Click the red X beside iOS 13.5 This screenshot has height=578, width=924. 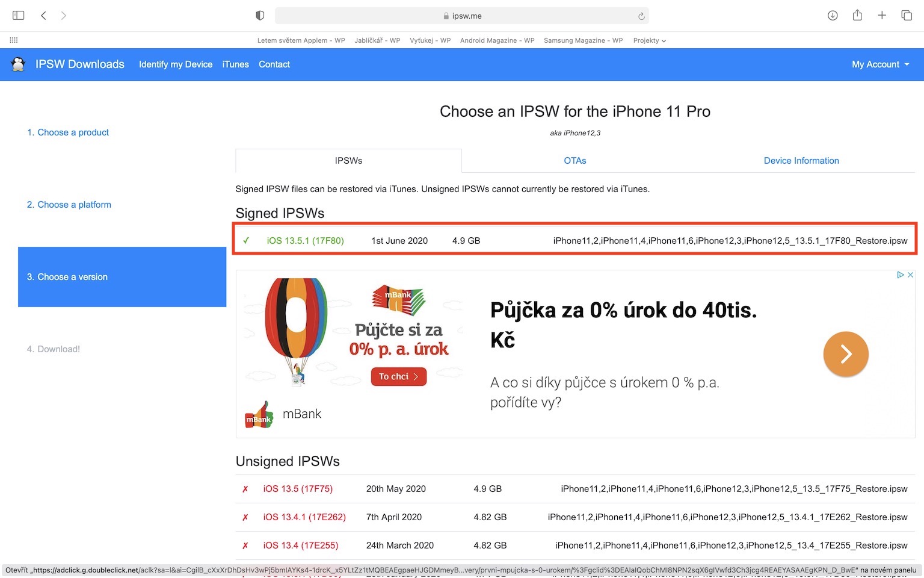(245, 489)
